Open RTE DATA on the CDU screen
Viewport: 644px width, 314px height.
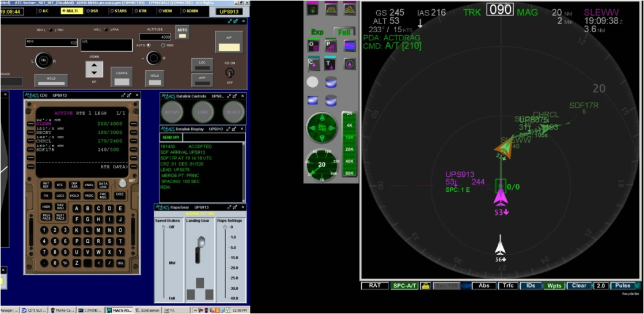114,167
